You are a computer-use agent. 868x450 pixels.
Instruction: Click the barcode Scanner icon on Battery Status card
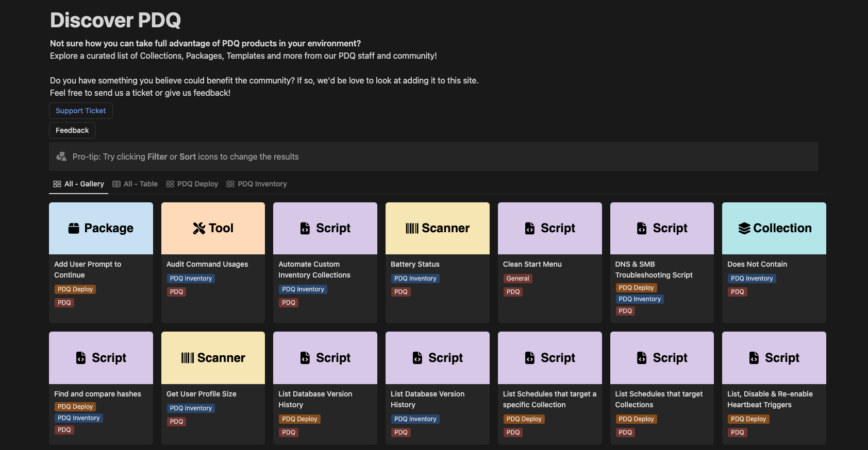(x=412, y=228)
